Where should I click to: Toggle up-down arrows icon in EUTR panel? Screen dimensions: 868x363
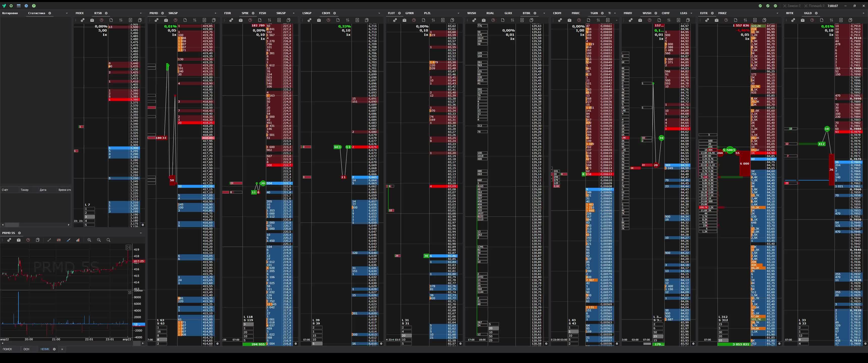coord(745,20)
